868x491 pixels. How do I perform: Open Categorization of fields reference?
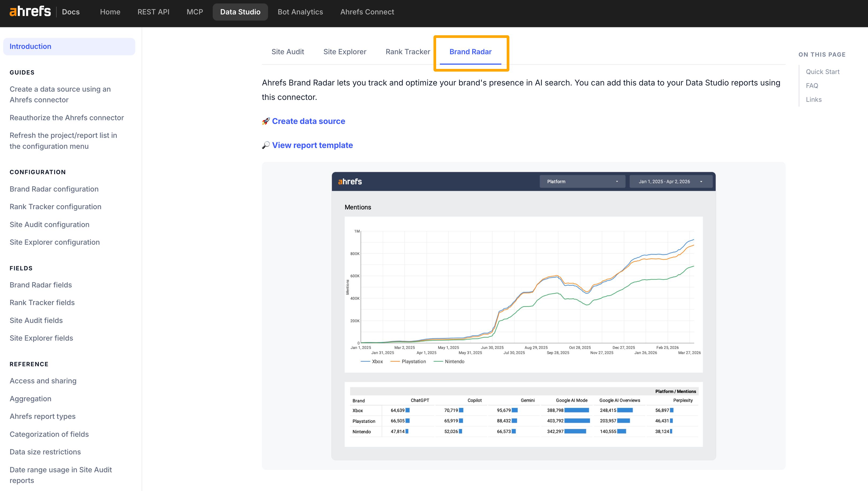click(x=49, y=434)
